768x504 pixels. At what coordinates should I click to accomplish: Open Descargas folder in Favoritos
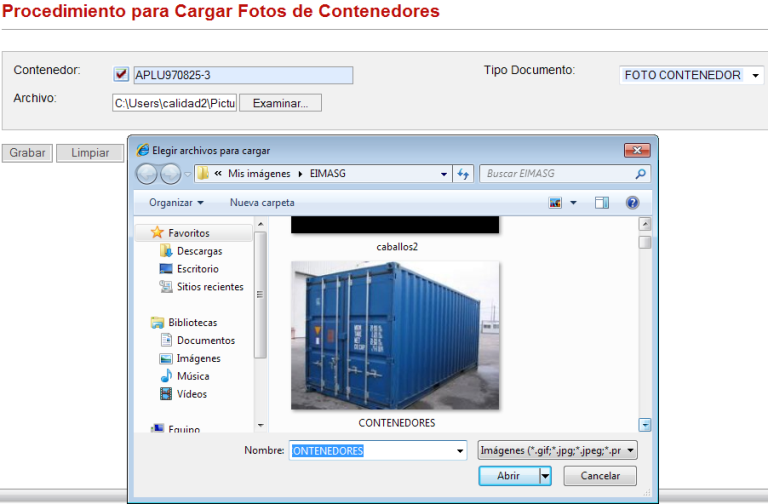point(199,251)
